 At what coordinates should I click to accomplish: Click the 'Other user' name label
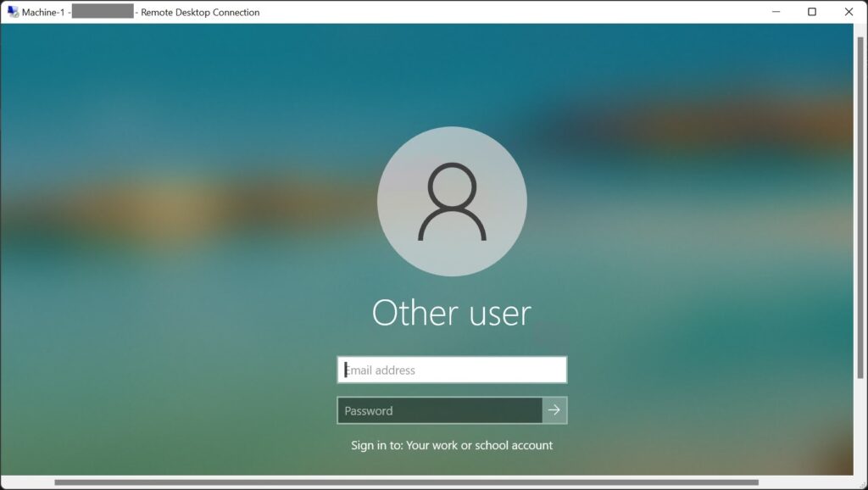pyautogui.click(x=452, y=313)
